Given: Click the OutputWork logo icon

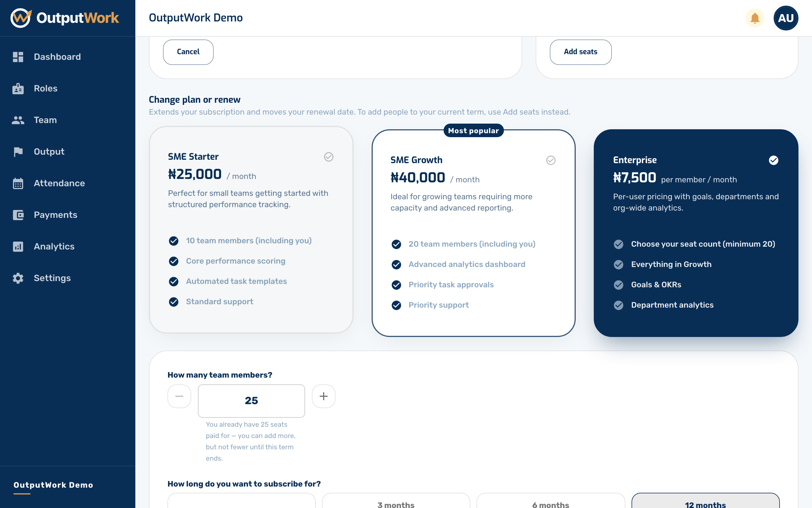Looking at the screenshot, I should (x=21, y=18).
